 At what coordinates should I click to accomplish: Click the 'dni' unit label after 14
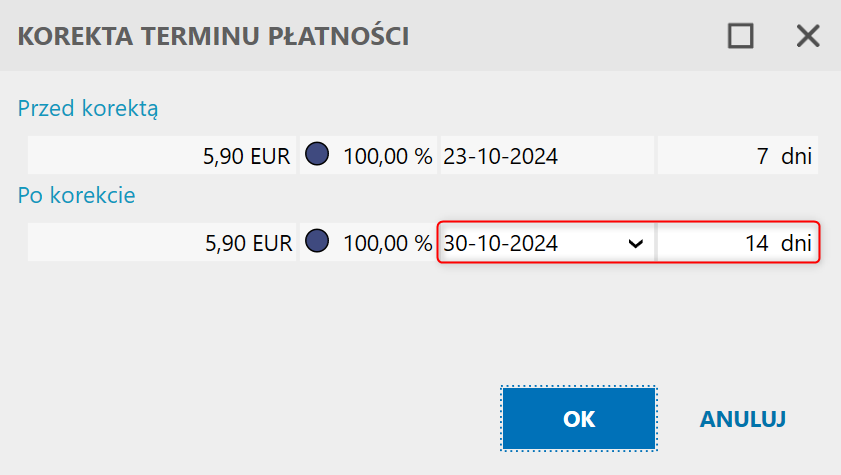tap(796, 243)
